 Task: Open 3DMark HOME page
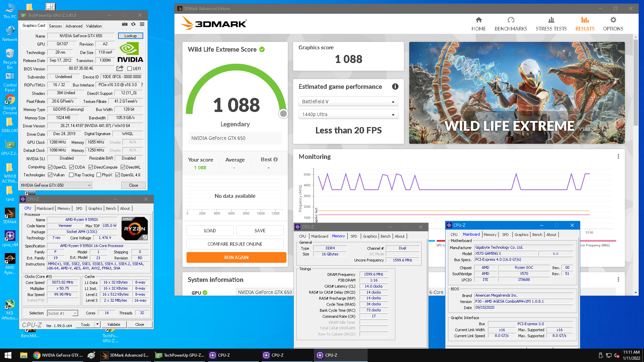tap(478, 24)
